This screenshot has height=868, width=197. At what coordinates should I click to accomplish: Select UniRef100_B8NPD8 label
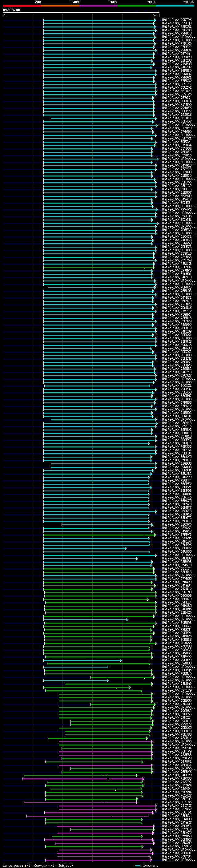pyautogui.click(x=177, y=491)
